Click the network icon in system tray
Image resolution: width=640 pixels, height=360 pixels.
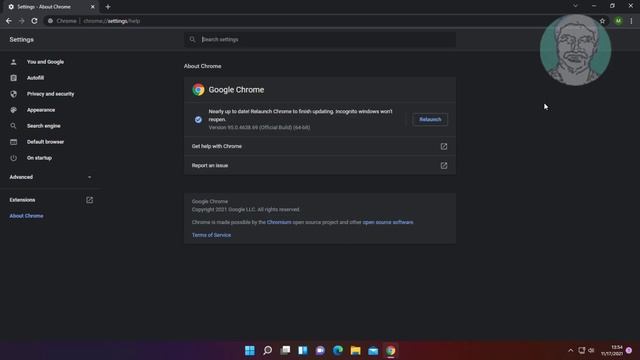[x=582, y=350]
